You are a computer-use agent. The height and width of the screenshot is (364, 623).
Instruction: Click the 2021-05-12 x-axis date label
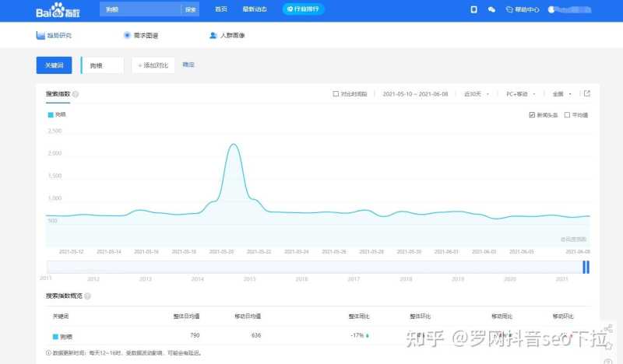(x=71, y=252)
